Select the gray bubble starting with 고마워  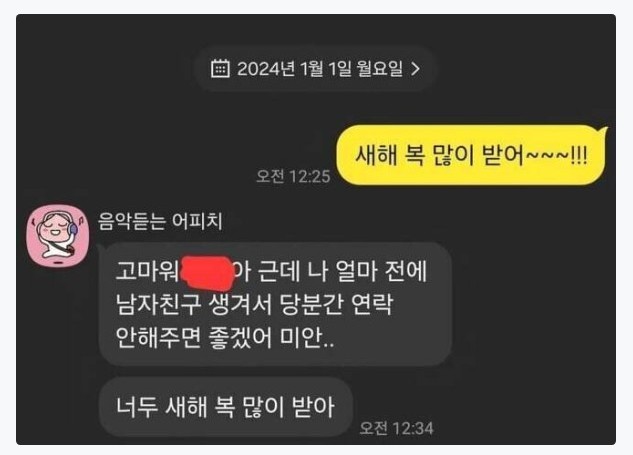pos(275,304)
